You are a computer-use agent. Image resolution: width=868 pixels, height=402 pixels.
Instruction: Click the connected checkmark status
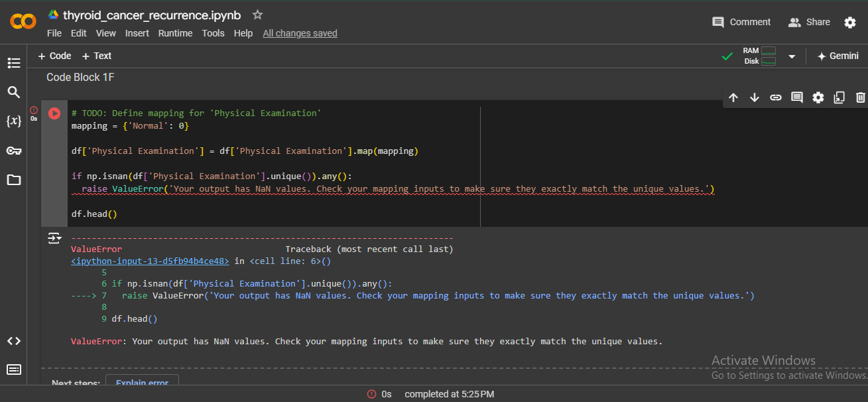(727, 56)
